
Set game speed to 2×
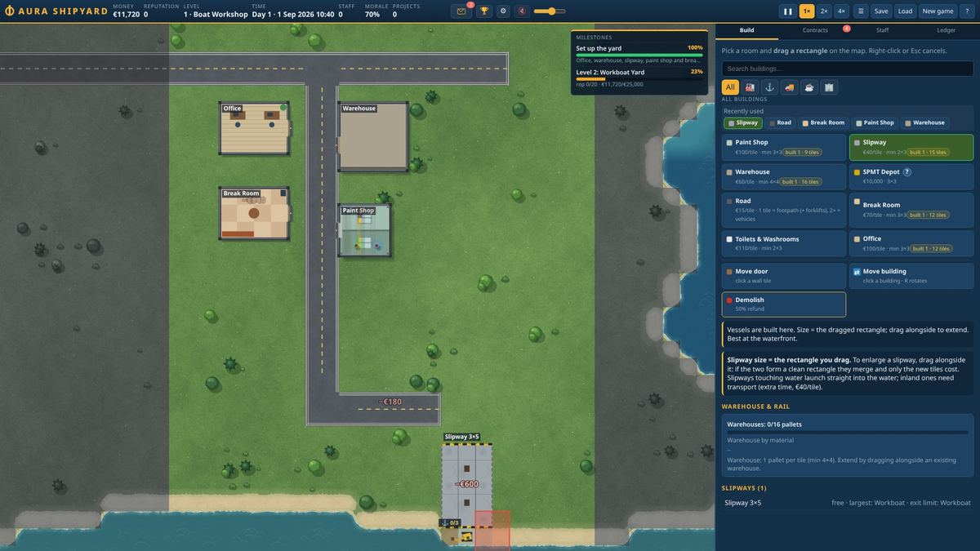pyautogui.click(x=824, y=11)
